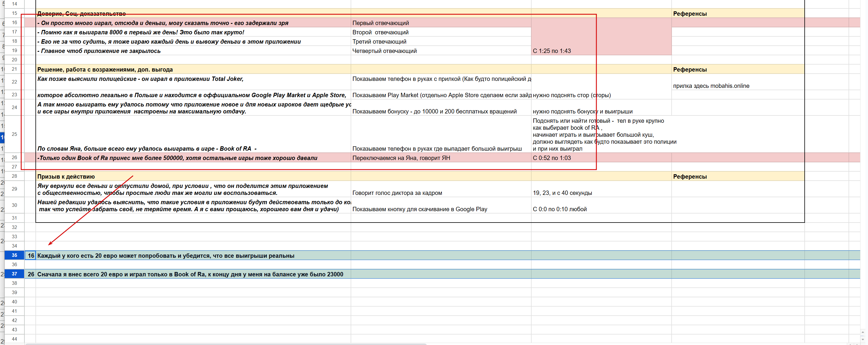
Task: Click cell 'С 0:52 по 1:03'
Action: click(x=601, y=158)
